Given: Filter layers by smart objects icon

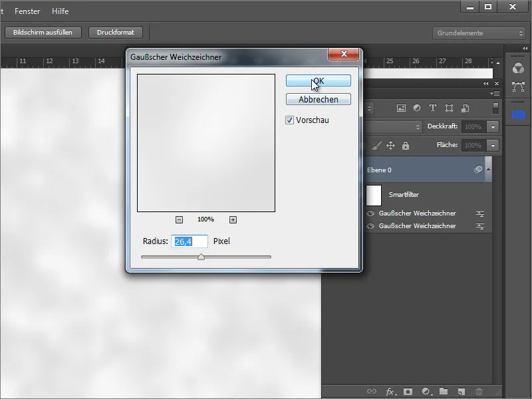Looking at the screenshot, I should click(x=465, y=108).
